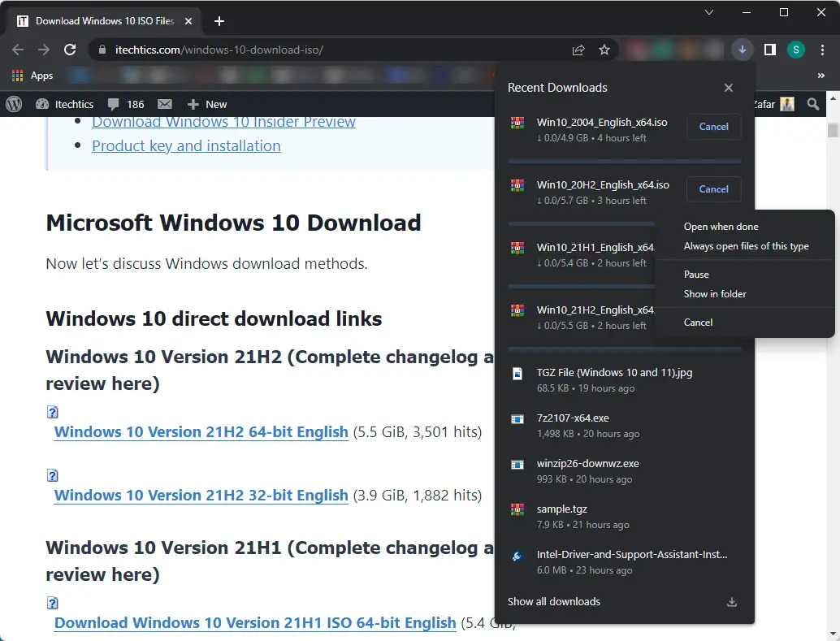This screenshot has height=641, width=840.
Task: Click the help icon above 21H2 64-bit link
Action: (x=53, y=412)
